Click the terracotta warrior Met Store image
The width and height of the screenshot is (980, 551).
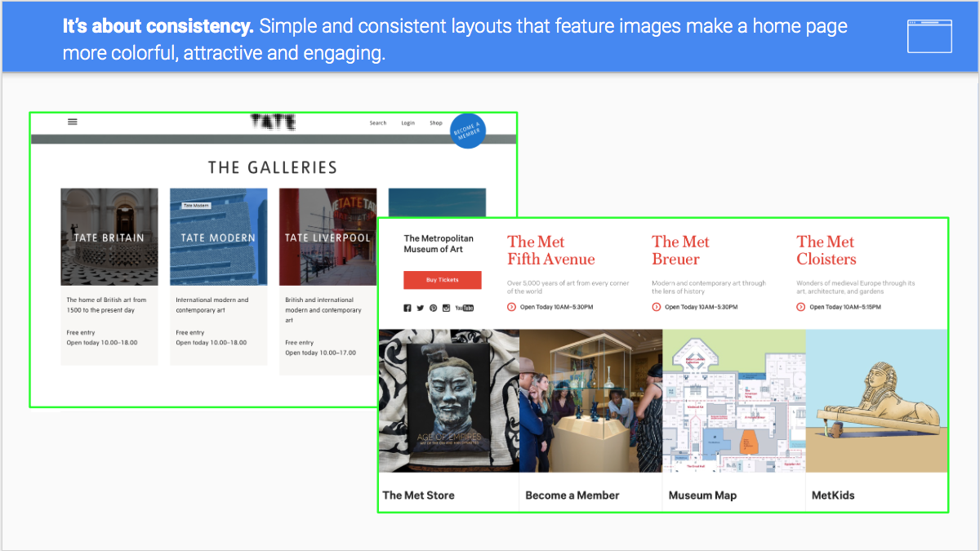[x=448, y=401]
